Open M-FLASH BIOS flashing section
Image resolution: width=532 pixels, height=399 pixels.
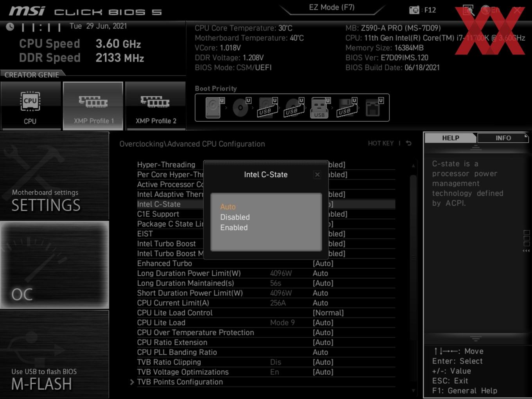(x=54, y=354)
